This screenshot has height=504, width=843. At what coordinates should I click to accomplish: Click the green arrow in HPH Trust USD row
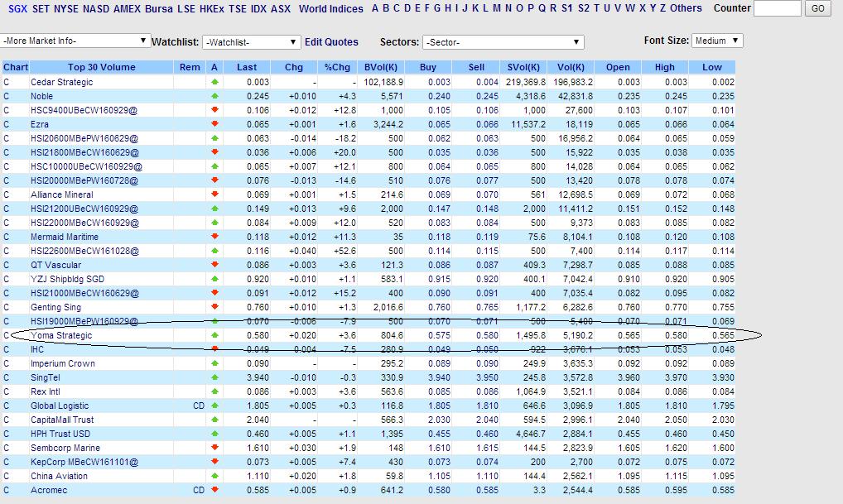click(x=214, y=434)
